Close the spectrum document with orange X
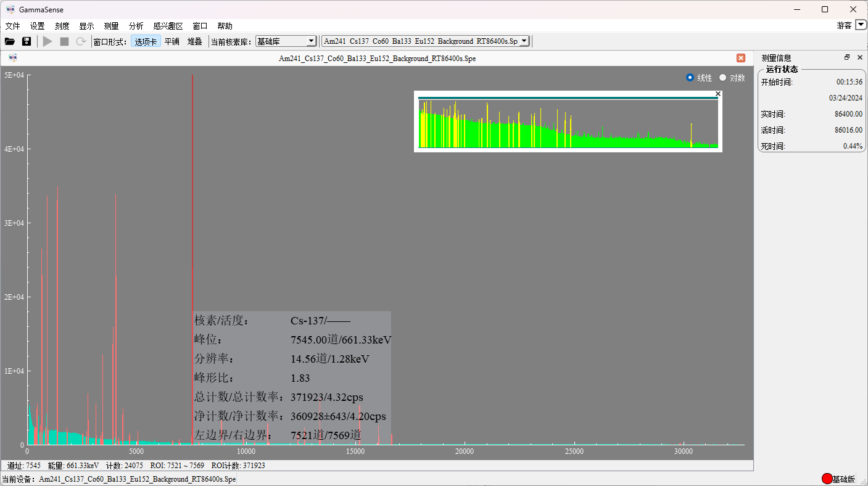The height and width of the screenshot is (486, 868). [x=741, y=58]
